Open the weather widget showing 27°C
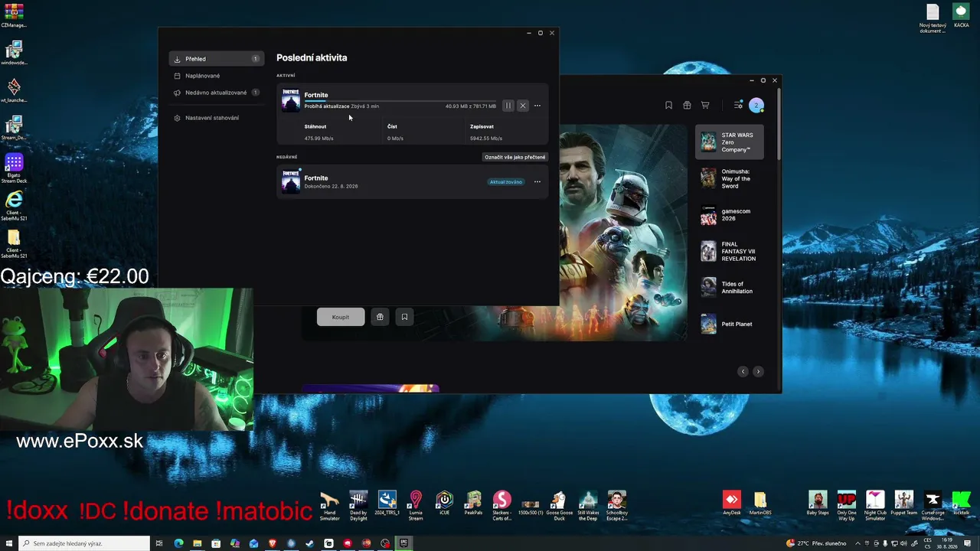Viewport: 980px width, 551px height. tap(816, 543)
